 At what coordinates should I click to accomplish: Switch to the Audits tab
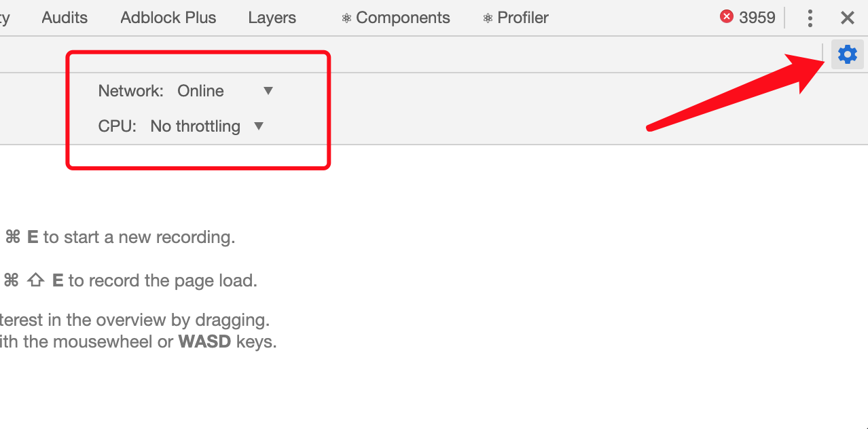click(65, 18)
